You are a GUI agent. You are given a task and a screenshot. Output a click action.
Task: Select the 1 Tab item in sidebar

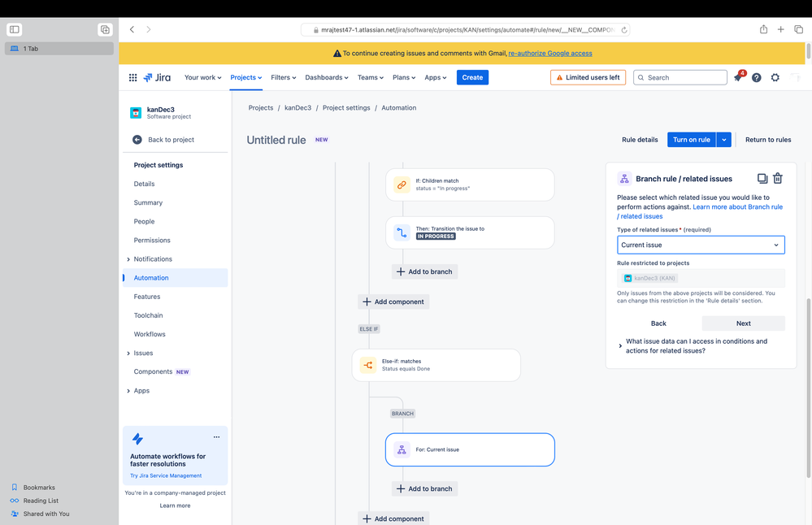tap(59, 49)
